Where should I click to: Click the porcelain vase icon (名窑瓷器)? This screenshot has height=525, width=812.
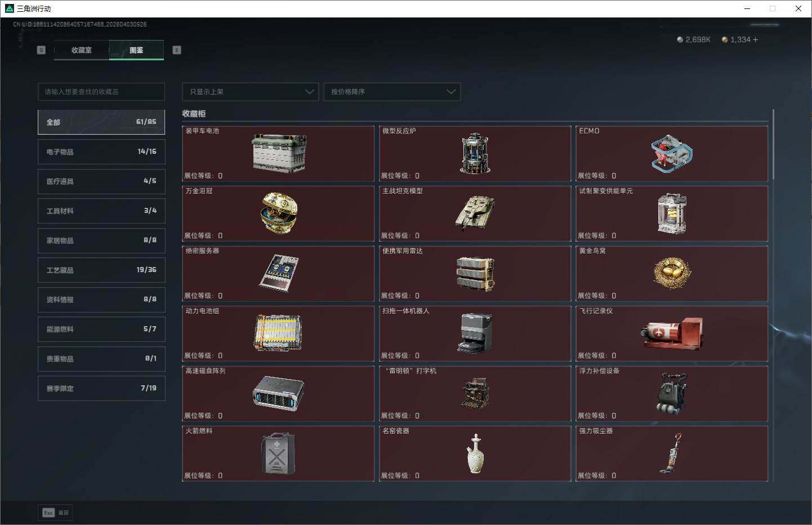pyautogui.click(x=475, y=453)
